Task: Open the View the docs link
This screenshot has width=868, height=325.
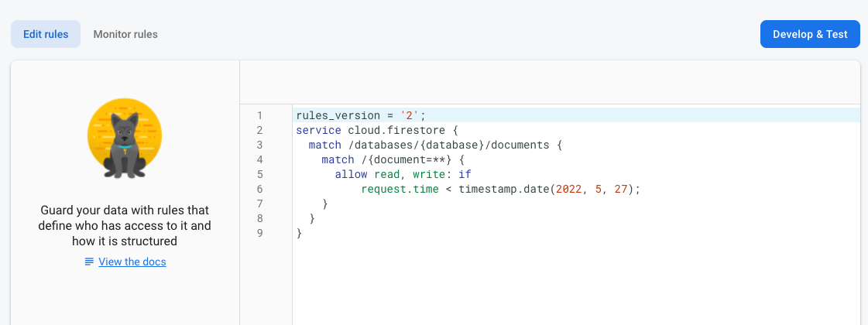Action: (x=132, y=262)
